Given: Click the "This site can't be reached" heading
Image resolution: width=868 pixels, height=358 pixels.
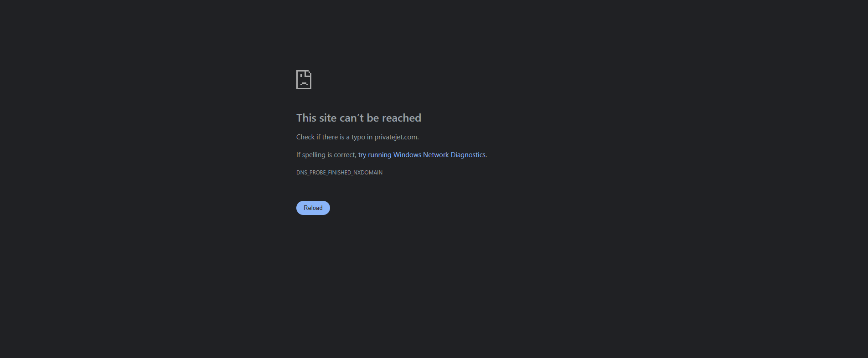Looking at the screenshot, I should coord(359,118).
